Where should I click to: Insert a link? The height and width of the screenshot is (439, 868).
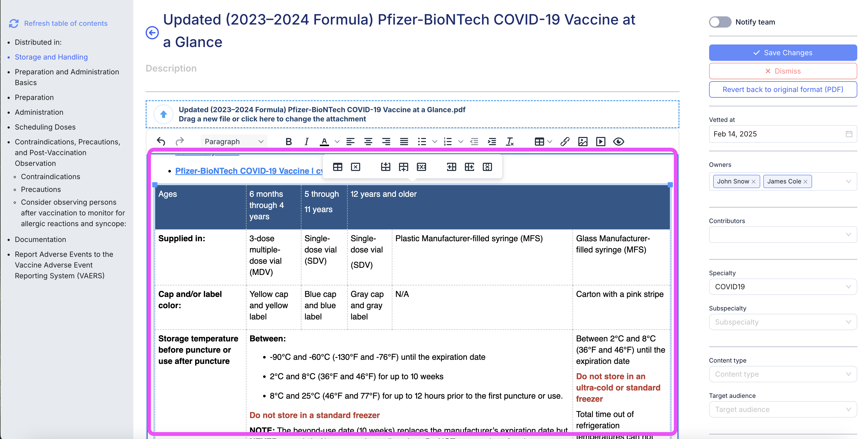tap(565, 142)
